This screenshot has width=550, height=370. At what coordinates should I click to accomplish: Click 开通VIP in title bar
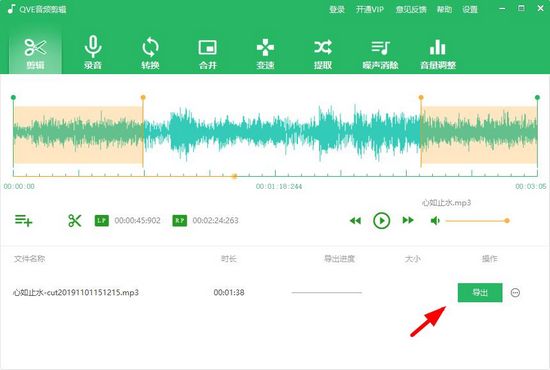pos(370,9)
